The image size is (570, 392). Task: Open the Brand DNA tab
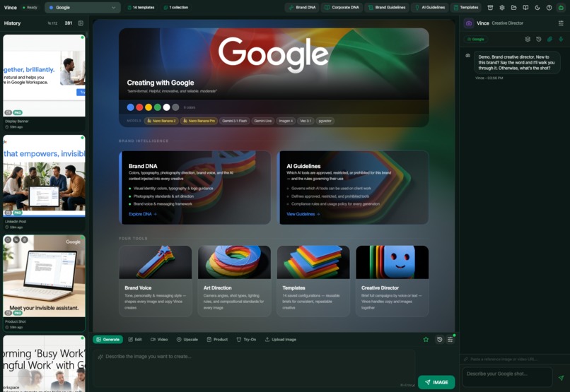[302, 7]
